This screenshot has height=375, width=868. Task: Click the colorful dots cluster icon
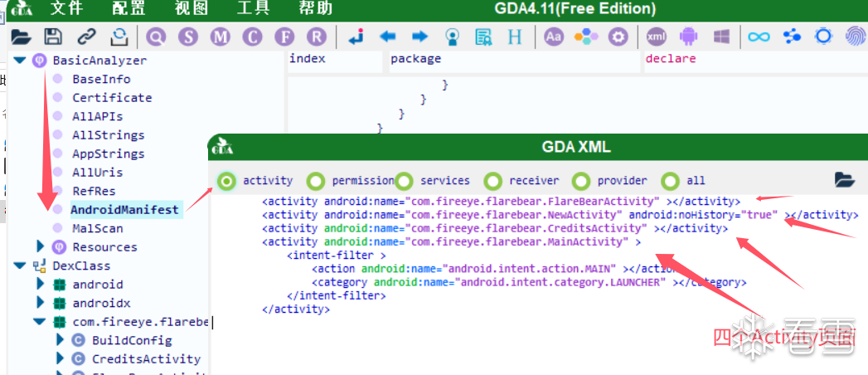[586, 37]
